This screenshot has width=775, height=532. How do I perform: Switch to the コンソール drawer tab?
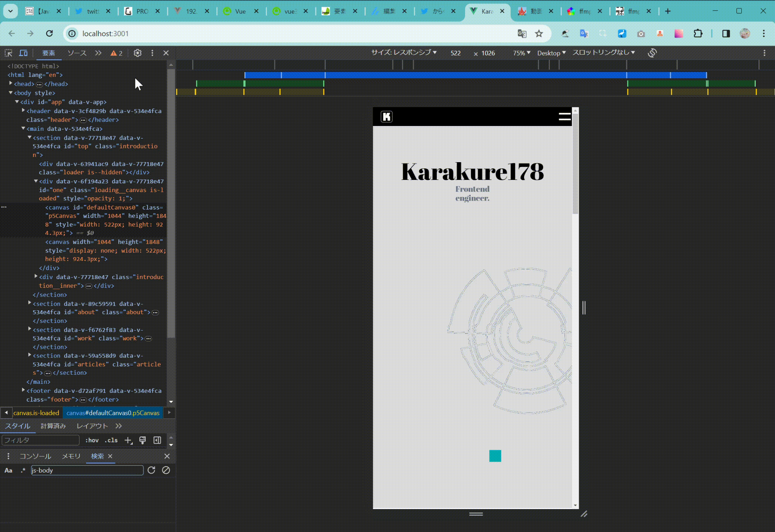point(35,456)
